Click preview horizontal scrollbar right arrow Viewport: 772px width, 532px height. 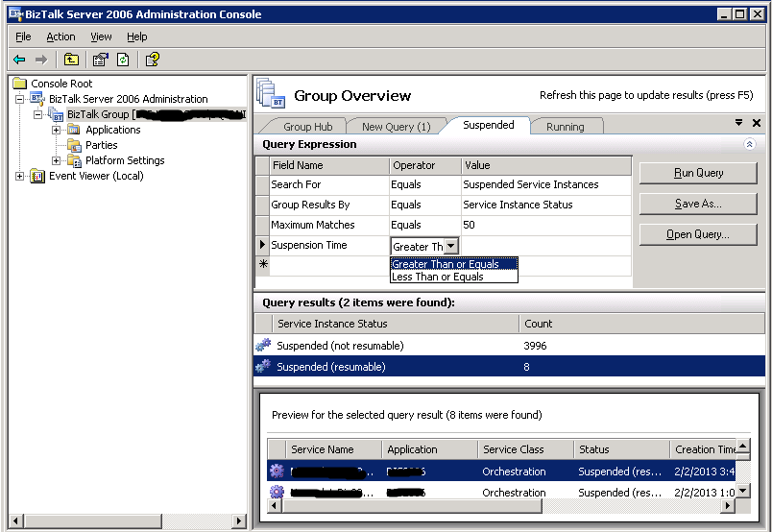(x=728, y=505)
